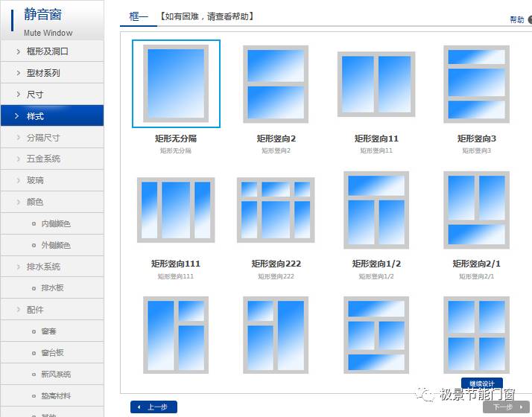This screenshot has width=532, height=417.
Task: Click the help icon beside 帮助
Action: click(530, 20)
